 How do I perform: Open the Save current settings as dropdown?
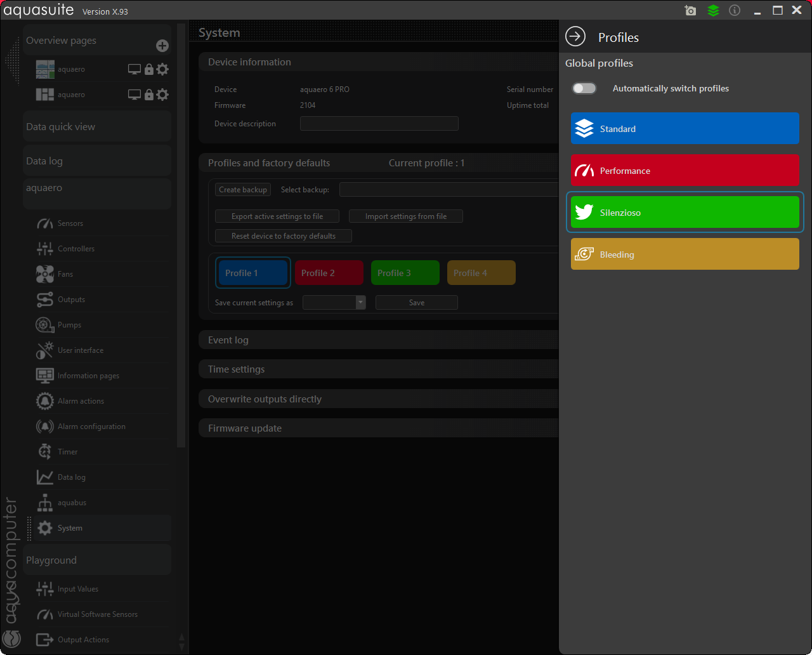pos(334,303)
